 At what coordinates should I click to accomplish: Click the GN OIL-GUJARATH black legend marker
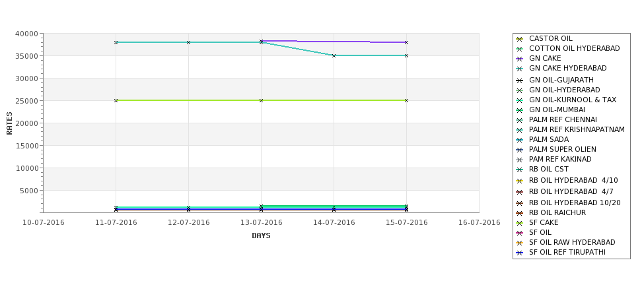point(520,80)
